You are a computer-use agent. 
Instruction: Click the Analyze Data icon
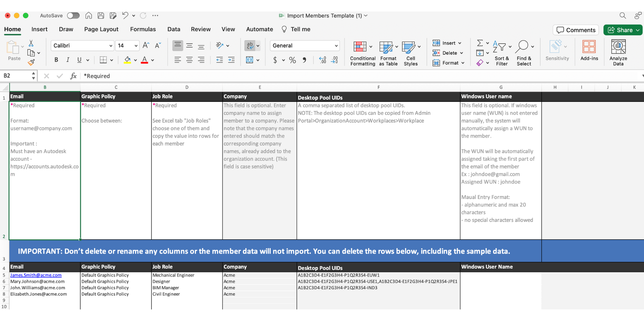pyautogui.click(x=618, y=53)
